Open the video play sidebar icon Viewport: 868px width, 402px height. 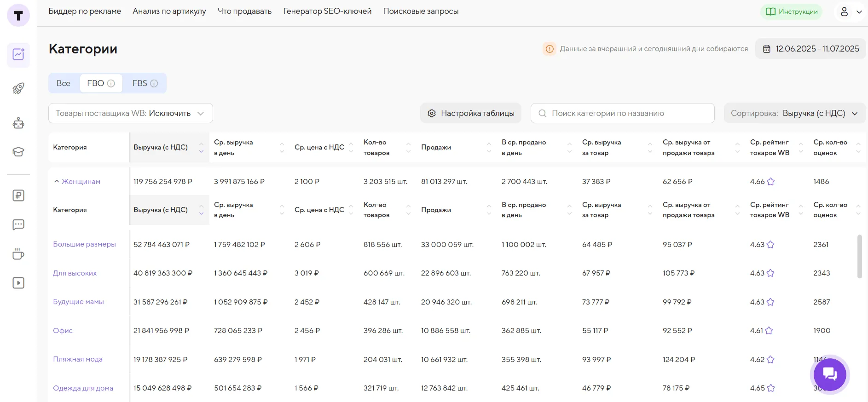18,283
